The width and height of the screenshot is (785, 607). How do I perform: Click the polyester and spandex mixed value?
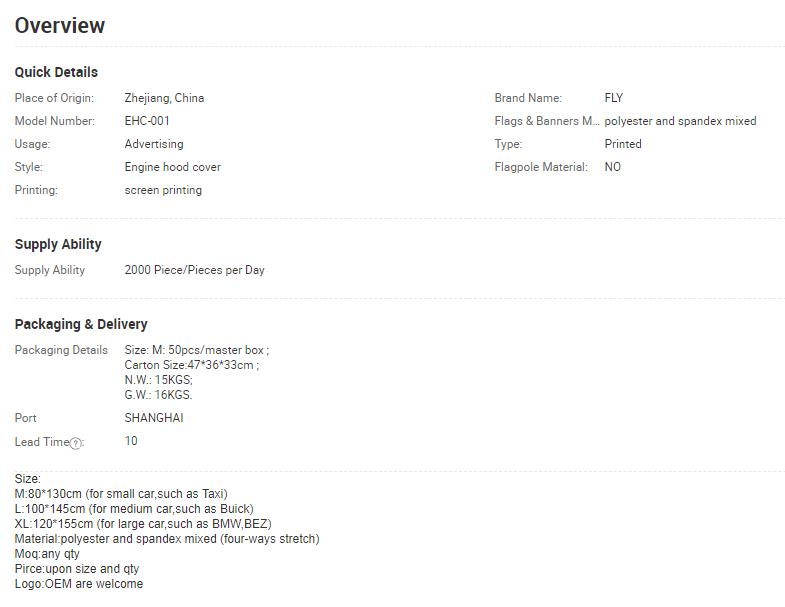[680, 121]
